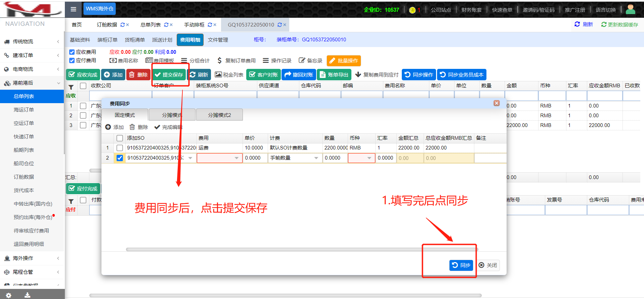The image size is (644, 299).
Task: Uncheck row 2 checkbox in sync dialog
Action: (x=120, y=158)
